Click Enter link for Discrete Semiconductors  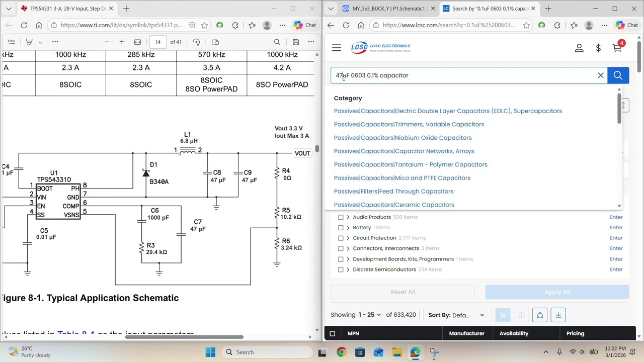616,269
